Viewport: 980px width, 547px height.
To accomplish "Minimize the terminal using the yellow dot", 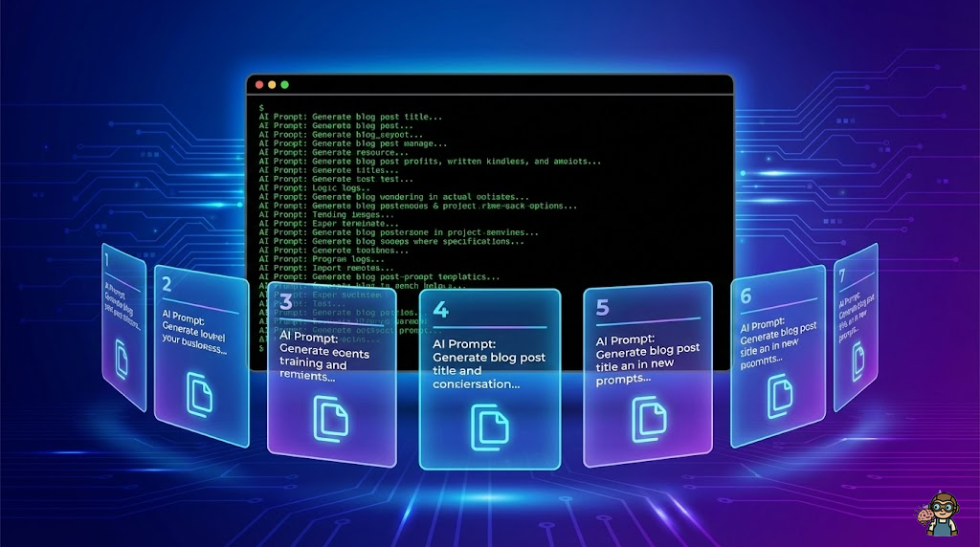I will coord(272,85).
